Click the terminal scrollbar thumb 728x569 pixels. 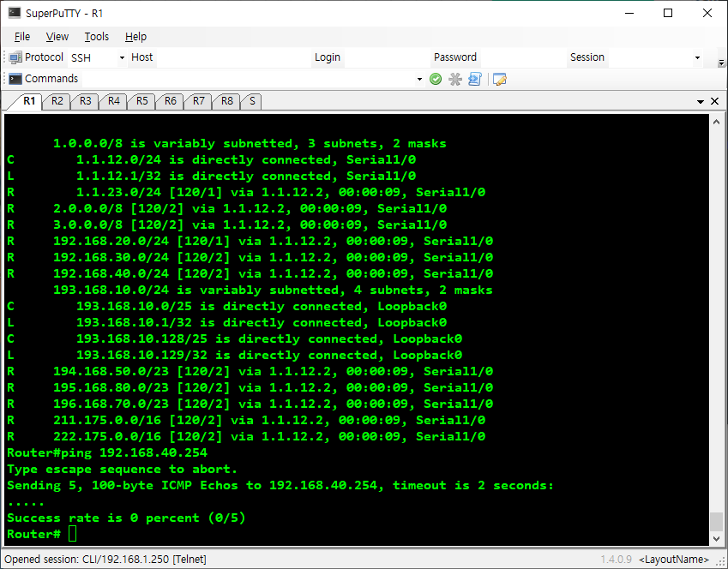(x=716, y=521)
